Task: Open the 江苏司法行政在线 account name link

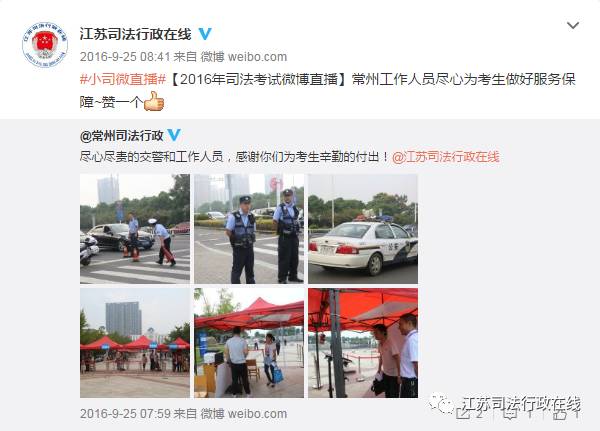Action: pyautogui.click(x=135, y=34)
